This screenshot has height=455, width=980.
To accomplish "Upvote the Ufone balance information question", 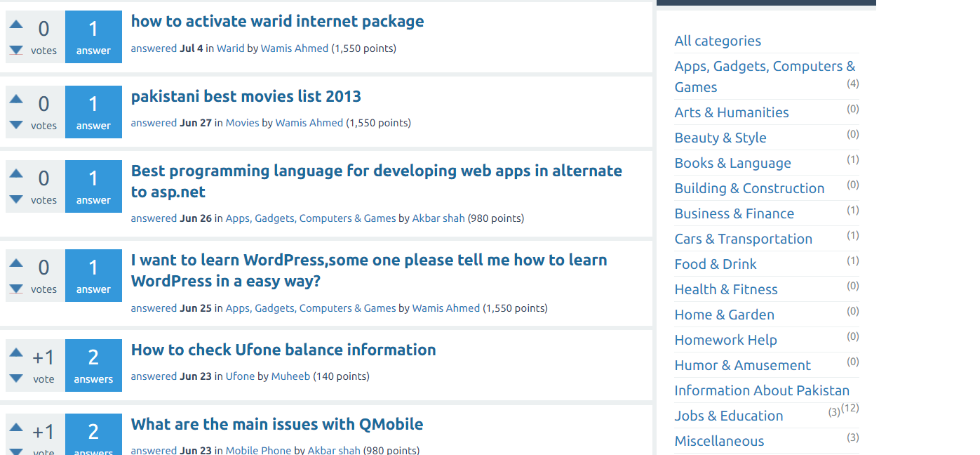I will (16, 353).
